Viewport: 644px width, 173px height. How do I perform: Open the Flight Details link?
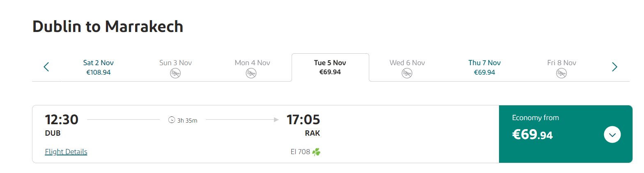coord(66,152)
